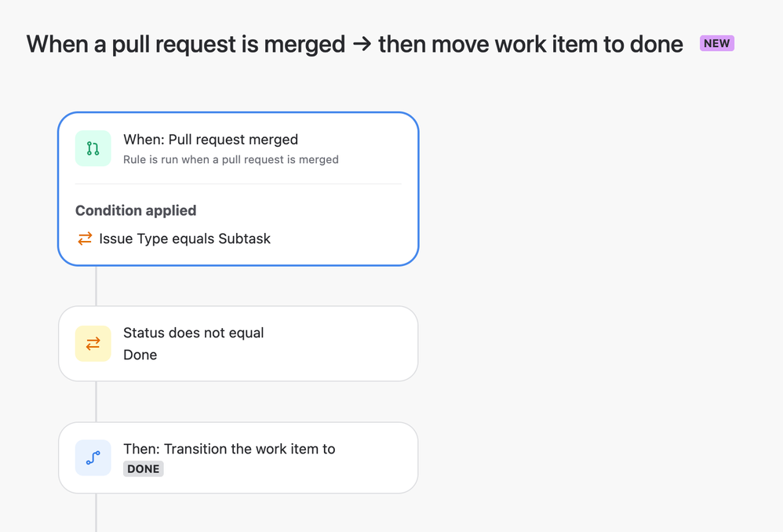This screenshot has height=532, width=783.
Task: Click the Done value in status condition
Action: (140, 355)
